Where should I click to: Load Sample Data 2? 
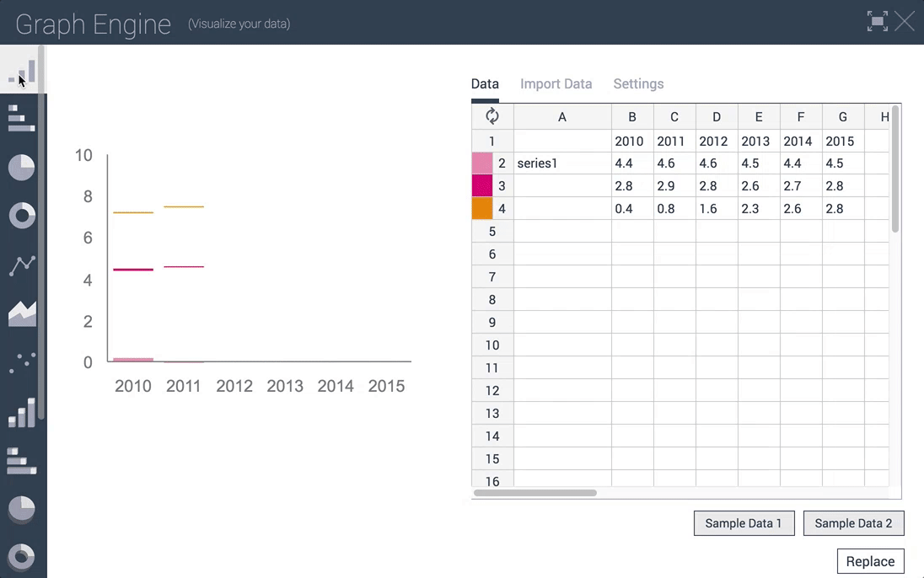[853, 523]
